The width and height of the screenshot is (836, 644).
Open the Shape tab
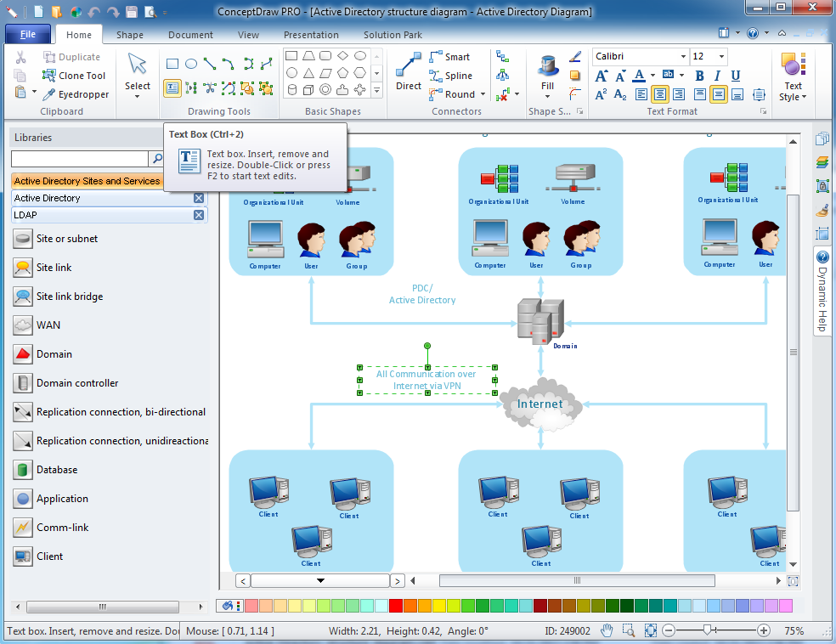pyautogui.click(x=129, y=35)
